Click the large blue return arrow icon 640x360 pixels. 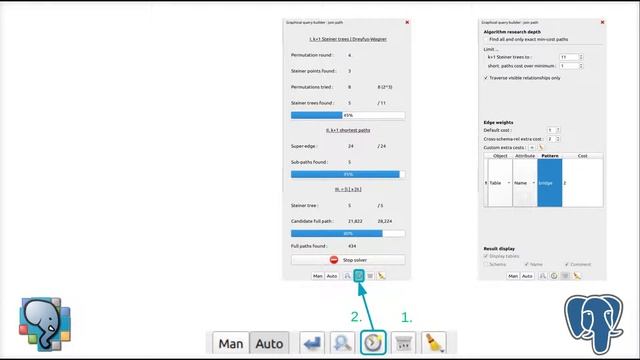(312, 343)
